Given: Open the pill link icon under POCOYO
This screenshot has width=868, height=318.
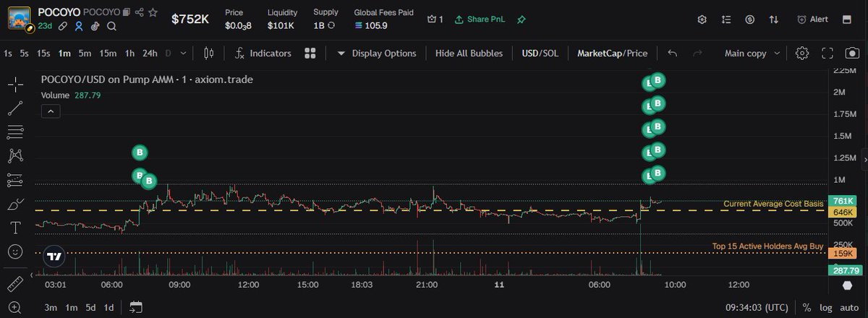Looking at the screenshot, I should (63, 26).
